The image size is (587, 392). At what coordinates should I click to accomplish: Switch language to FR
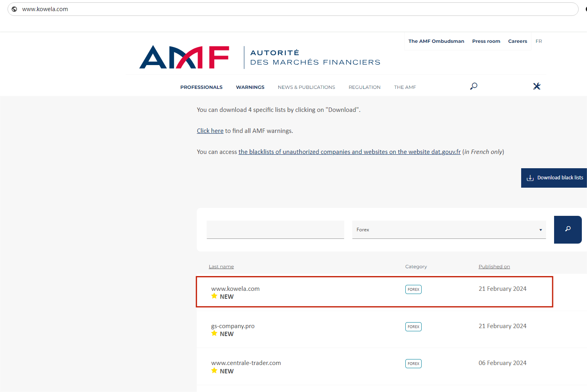(x=539, y=41)
